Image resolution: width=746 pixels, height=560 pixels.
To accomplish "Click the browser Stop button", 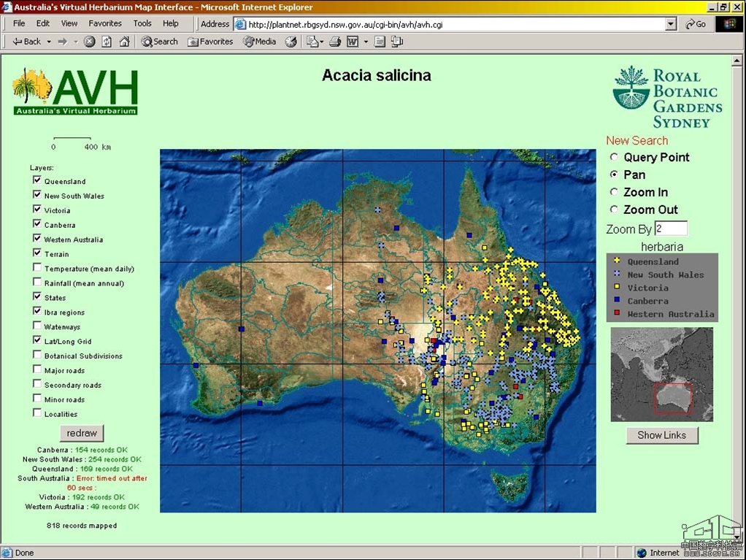I will (x=90, y=42).
